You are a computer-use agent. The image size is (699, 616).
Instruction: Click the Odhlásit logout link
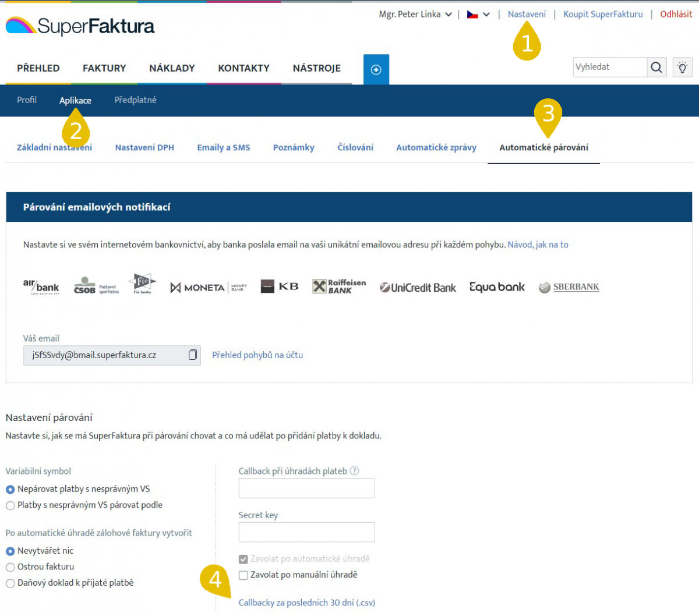click(676, 15)
